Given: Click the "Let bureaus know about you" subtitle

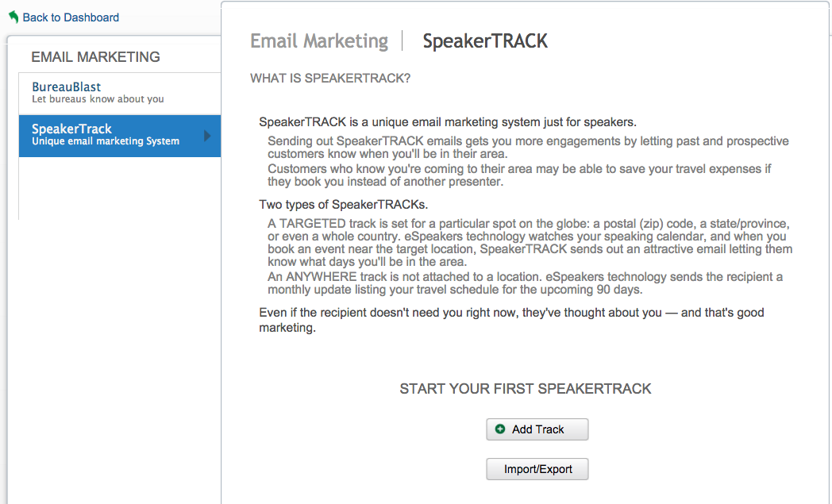Looking at the screenshot, I should click(98, 99).
